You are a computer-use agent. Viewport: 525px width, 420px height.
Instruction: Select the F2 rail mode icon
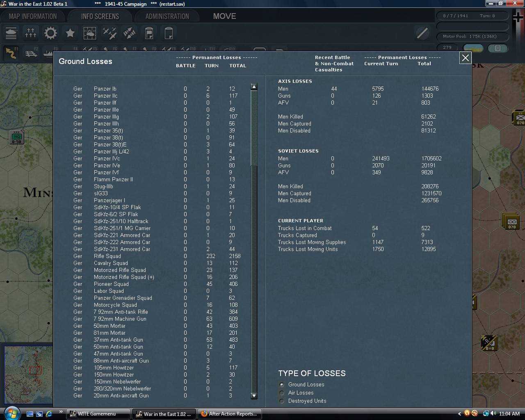click(31, 53)
